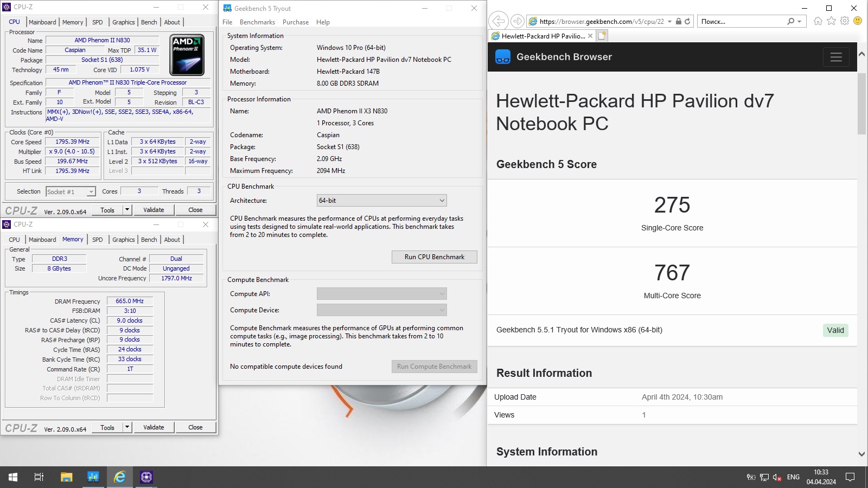Open the Geekbench Browser hamburger menu

(836, 57)
